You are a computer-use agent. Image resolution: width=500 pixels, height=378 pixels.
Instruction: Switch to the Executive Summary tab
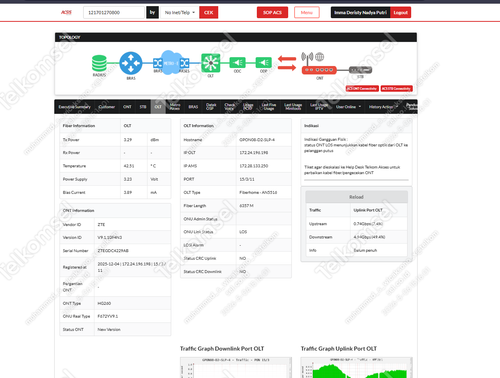74,107
